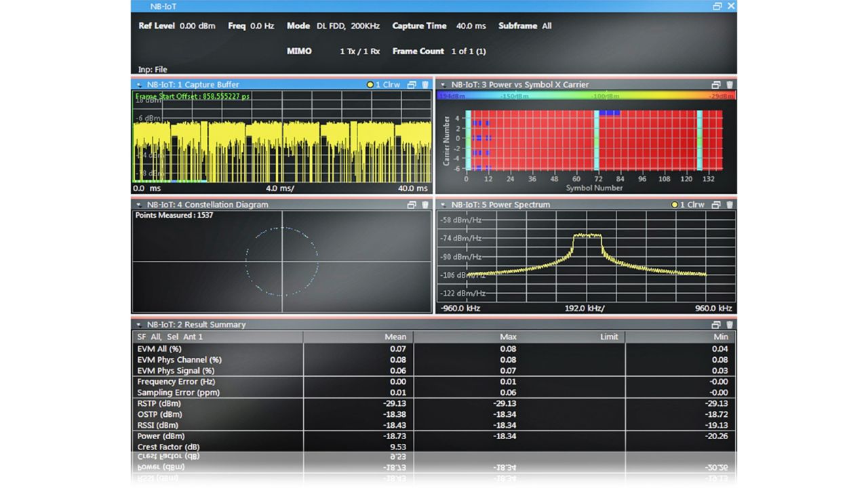The width and height of the screenshot is (868, 488).
Task: Select the 'NB-IoT: 5 Power Spectrum' title bar
Action: click(x=501, y=205)
